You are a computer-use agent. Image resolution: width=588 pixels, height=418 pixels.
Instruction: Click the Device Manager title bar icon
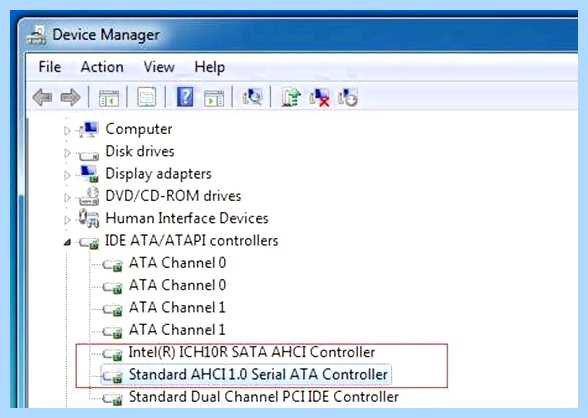pos(37,36)
